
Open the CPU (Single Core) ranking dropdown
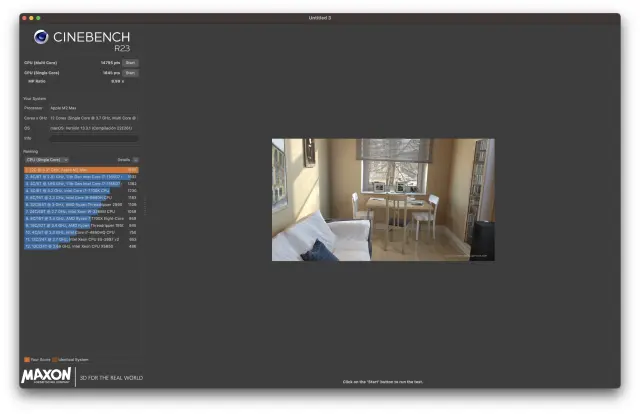coord(46,159)
